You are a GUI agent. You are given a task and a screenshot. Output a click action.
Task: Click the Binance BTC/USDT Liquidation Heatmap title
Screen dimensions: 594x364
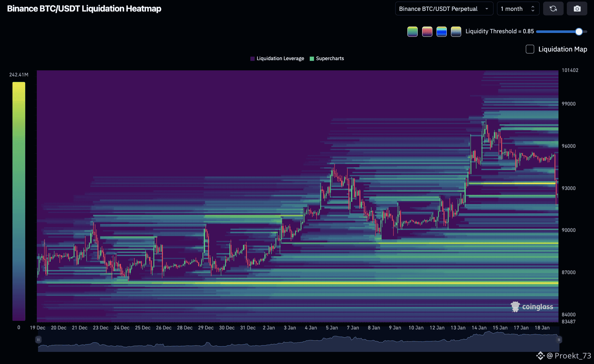pos(84,9)
